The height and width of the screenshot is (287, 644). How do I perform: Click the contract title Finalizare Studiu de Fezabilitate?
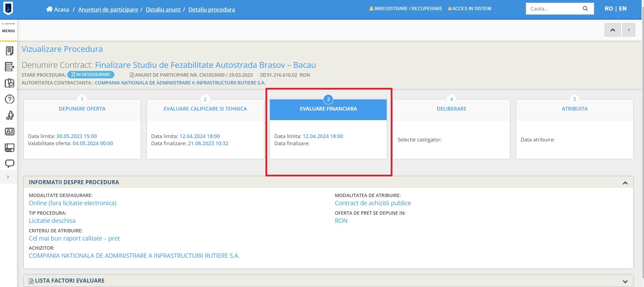(205, 65)
